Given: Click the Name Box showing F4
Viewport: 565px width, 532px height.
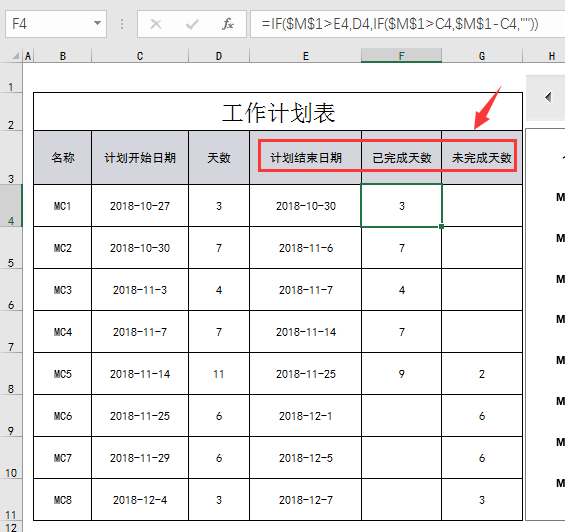Looking at the screenshot, I should tap(56, 24).
